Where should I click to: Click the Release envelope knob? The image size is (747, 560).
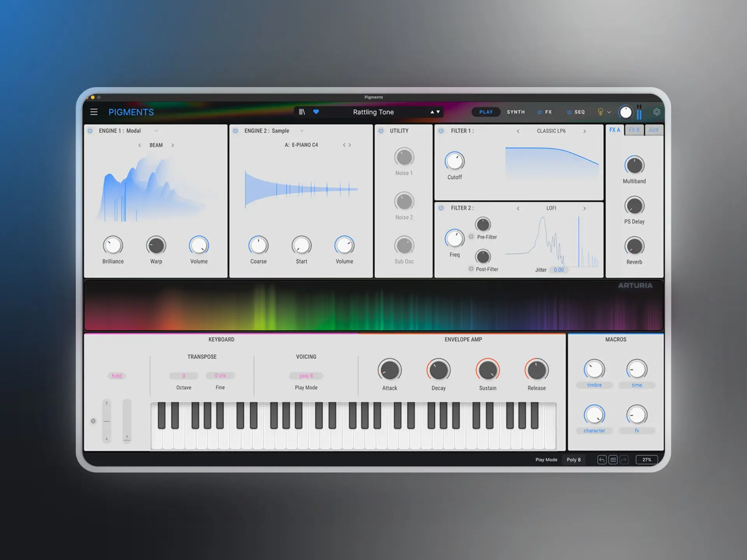tap(537, 370)
